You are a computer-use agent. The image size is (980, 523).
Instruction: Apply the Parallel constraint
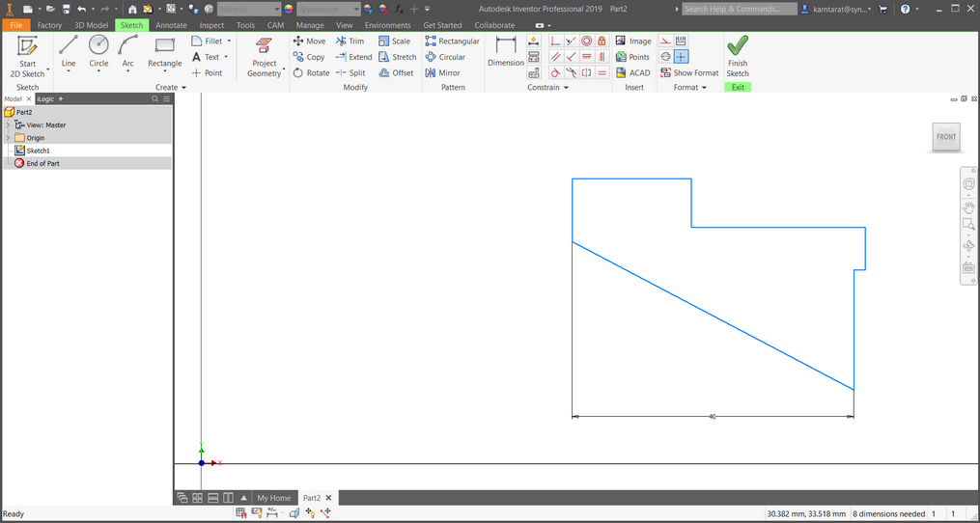pos(555,57)
